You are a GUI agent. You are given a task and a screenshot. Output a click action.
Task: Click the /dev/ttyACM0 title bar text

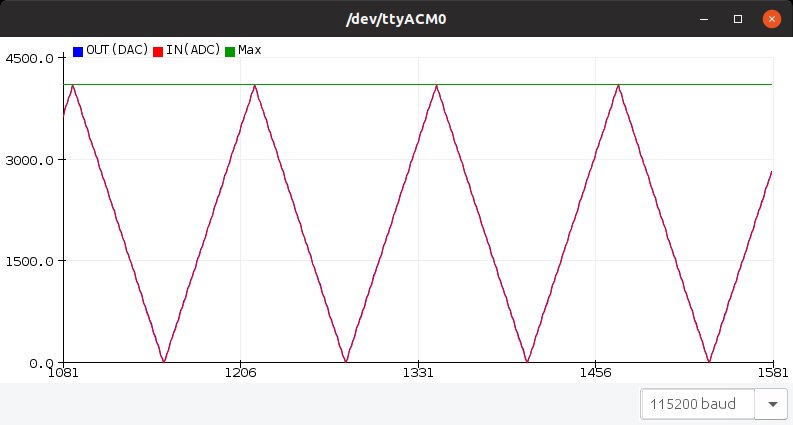coord(396,18)
